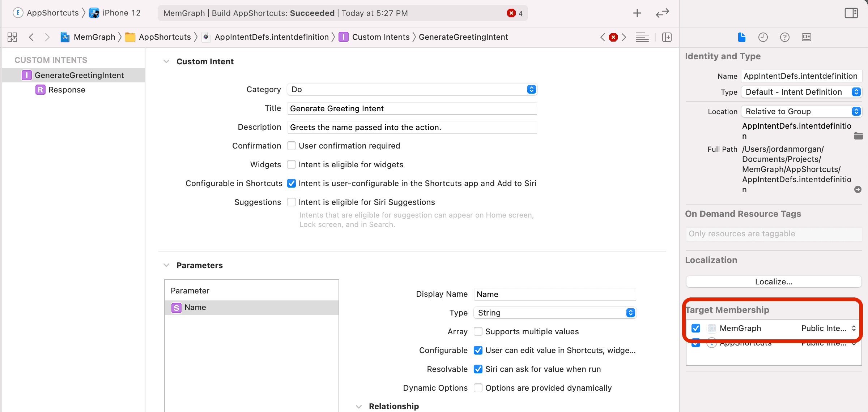Jump to next issue using the right error chevron
Screen dimensions: 868x412
point(624,37)
